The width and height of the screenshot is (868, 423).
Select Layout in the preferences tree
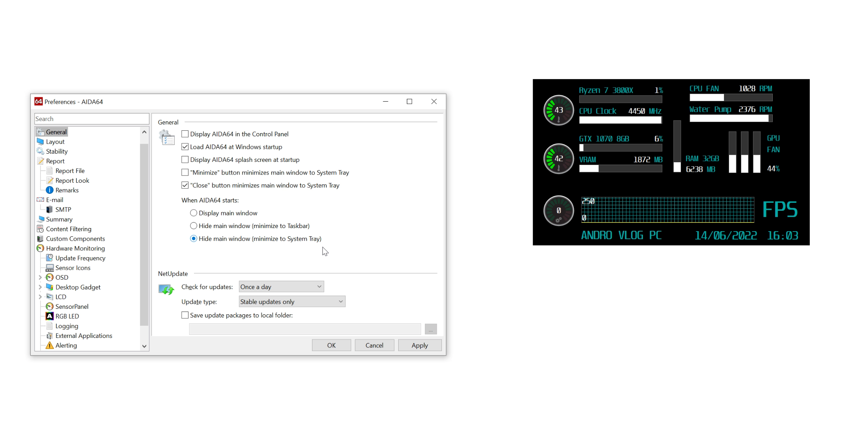coord(55,142)
